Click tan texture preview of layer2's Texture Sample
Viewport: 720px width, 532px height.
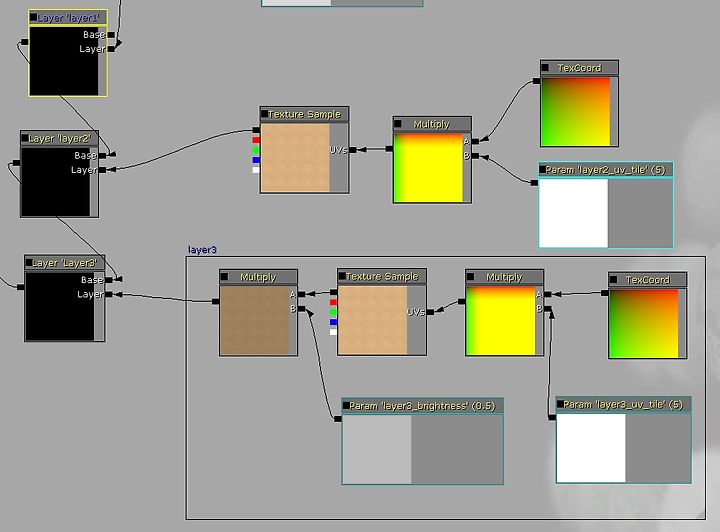tap(295, 157)
